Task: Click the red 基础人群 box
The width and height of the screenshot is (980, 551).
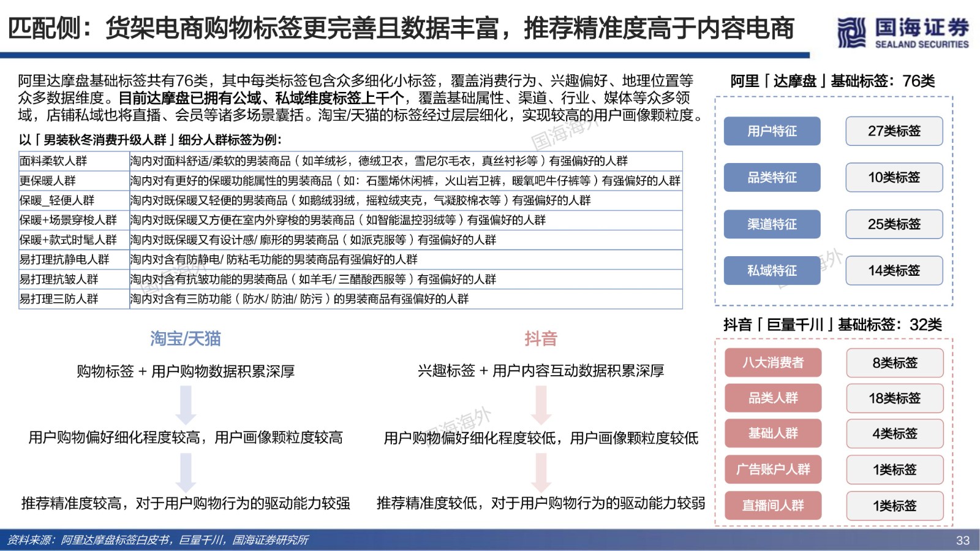Action: 773,434
